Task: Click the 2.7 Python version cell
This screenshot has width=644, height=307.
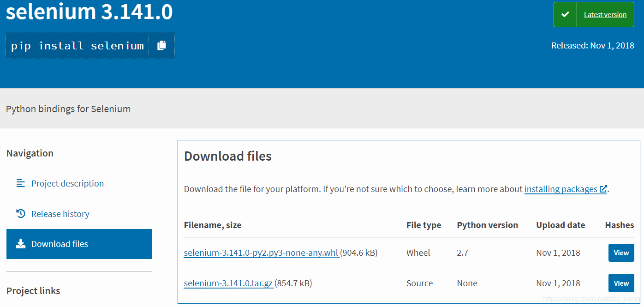Action: 463,253
